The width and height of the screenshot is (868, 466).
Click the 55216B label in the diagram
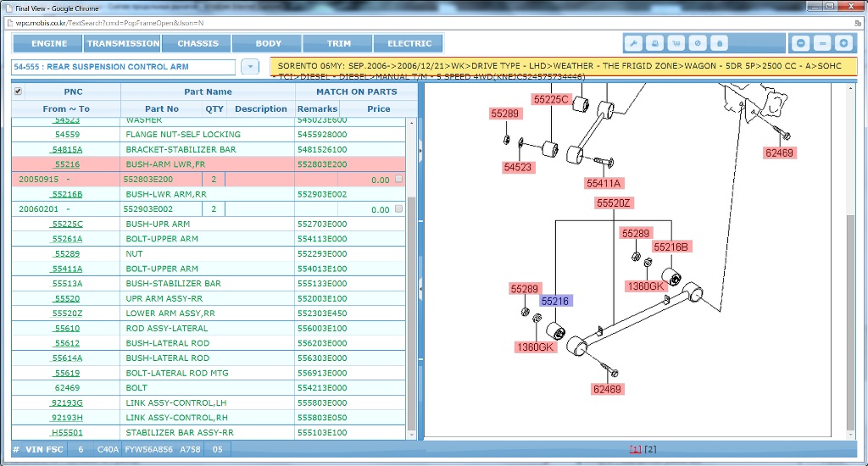(671, 247)
